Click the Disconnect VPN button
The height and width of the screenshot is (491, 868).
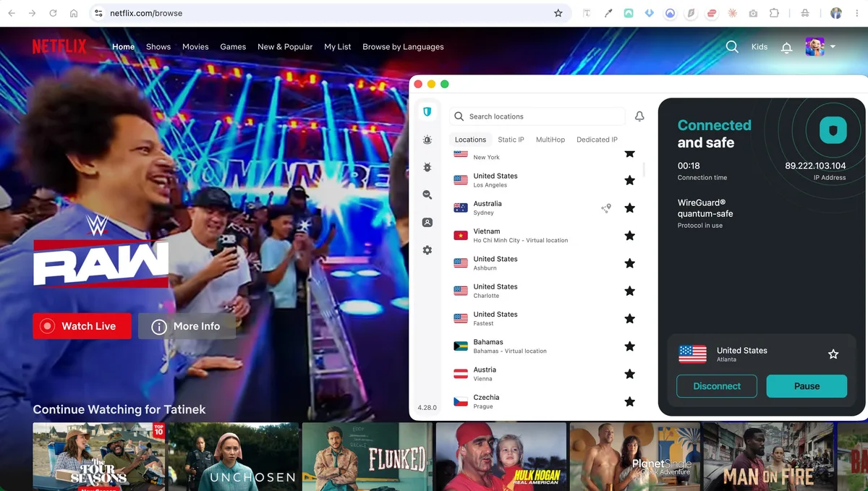(x=717, y=386)
